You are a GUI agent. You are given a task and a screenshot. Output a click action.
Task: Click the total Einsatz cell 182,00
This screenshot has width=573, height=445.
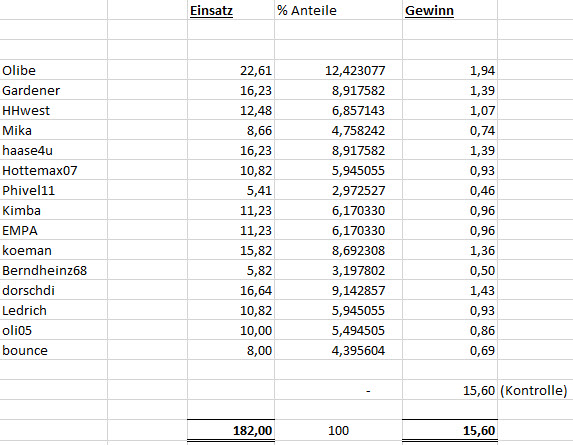tap(231, 430)
